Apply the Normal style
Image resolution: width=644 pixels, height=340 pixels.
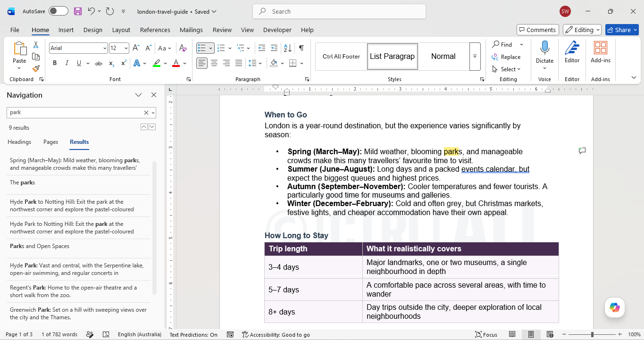pyautogui.click(x=443, y=56)
